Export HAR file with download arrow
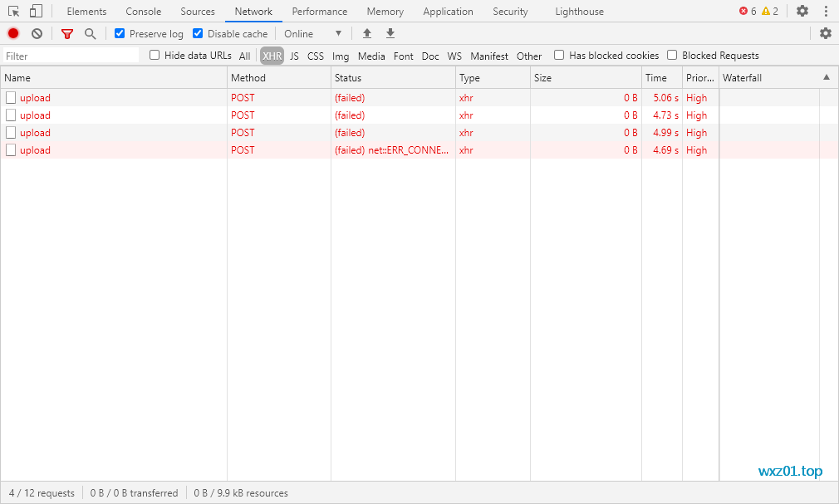This screenshot has width=839, height=504. tap(390, 34)
